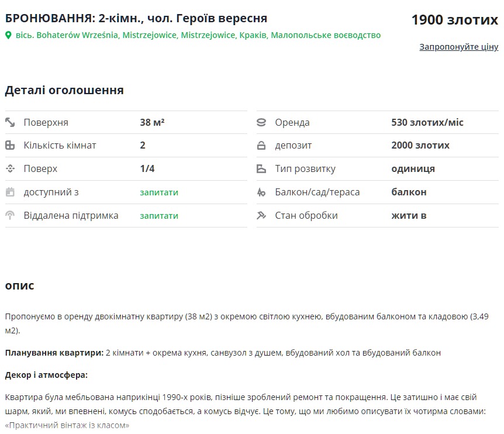Open the 'Запропонуйте ціну' link
The image size is (504, 434).
tap(458, 47)
